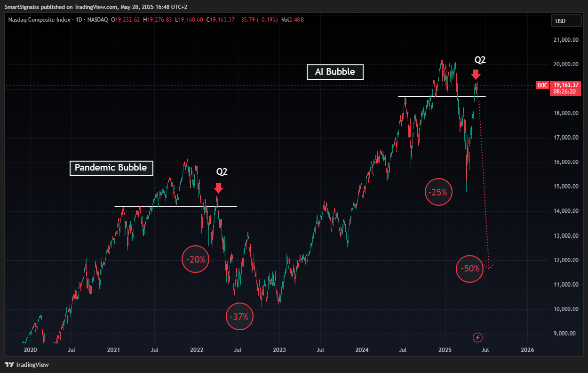Select the AI Bubble text label
Viewport: 588px width, 373px height.
335,72
